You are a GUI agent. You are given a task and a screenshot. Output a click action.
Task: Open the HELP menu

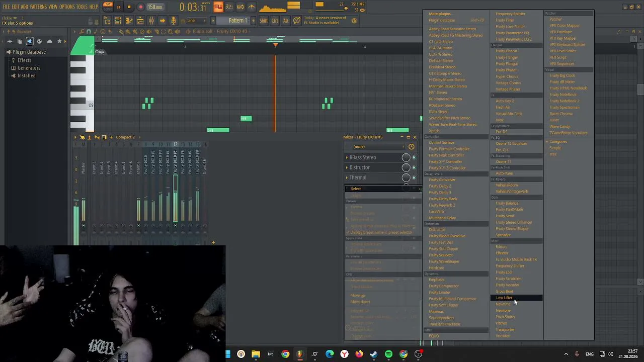(x=94, y=7)
